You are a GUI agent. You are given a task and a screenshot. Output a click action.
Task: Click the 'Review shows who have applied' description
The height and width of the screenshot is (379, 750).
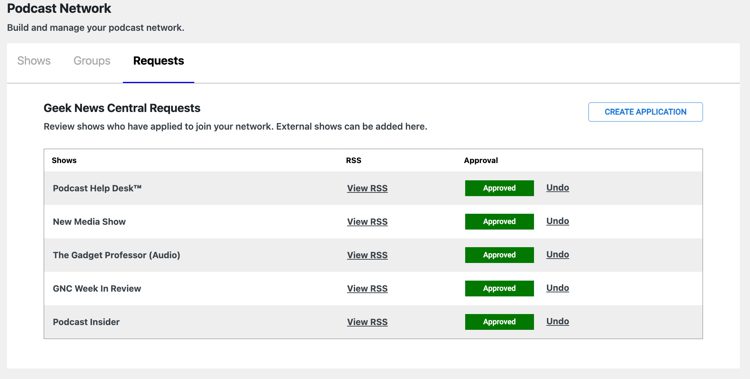[x=235, y=127]
